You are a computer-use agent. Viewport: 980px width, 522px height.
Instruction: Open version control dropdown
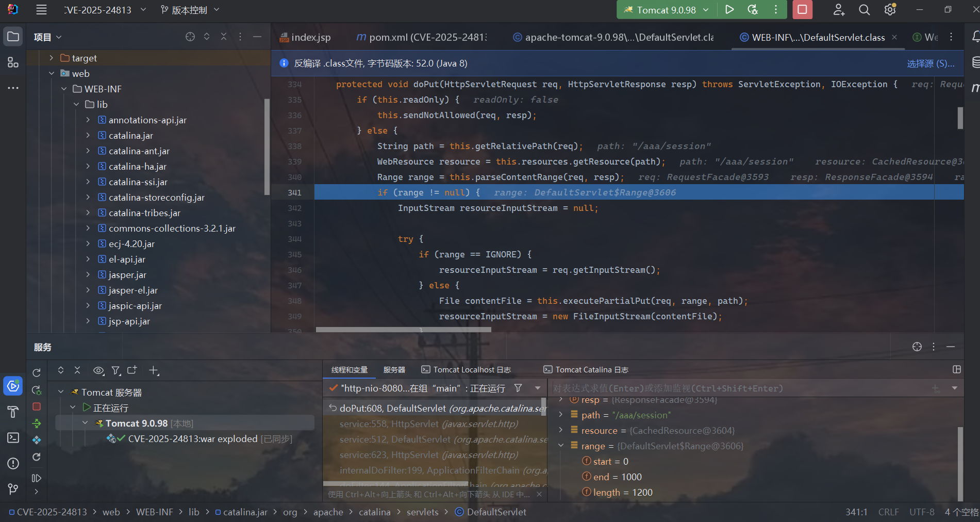coord(190,10)
